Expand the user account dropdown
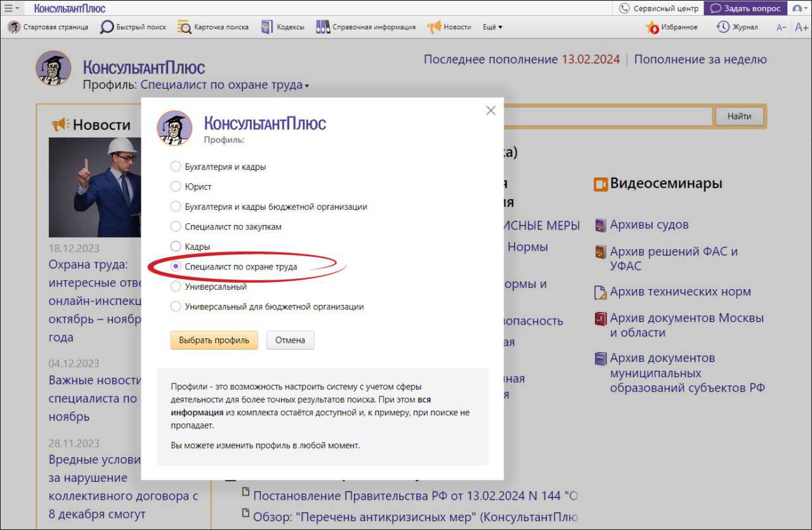Viewport: 812px width, 530px height. click(799, 8)
